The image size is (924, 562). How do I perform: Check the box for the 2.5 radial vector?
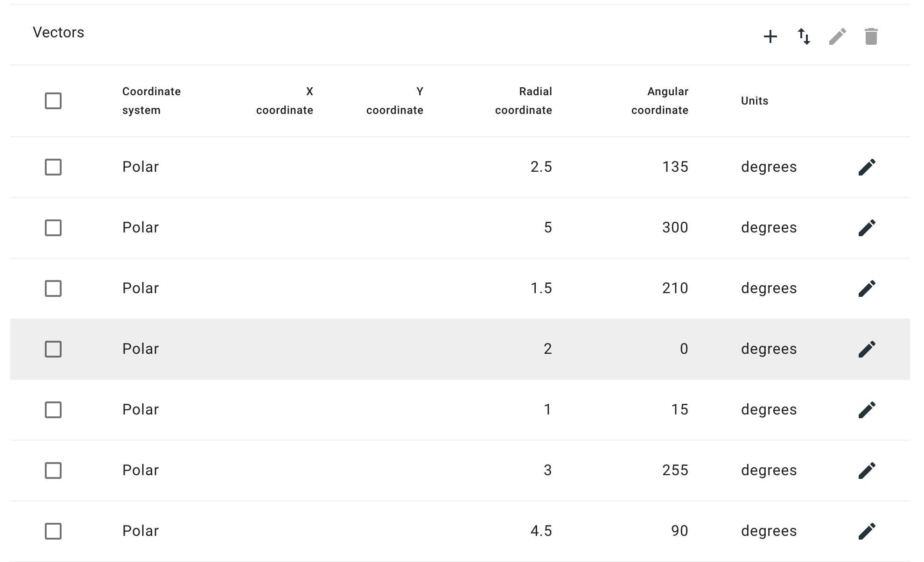[x=53, y=167]
